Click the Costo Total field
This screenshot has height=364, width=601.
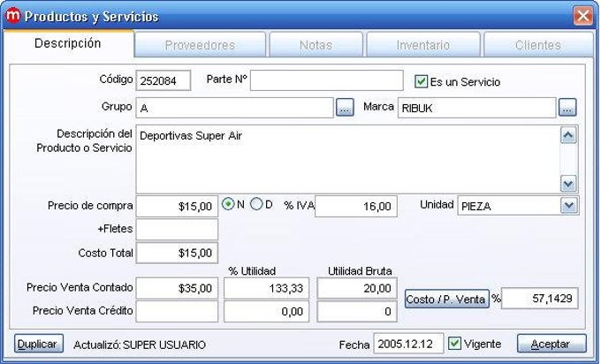tap(177, 253)
